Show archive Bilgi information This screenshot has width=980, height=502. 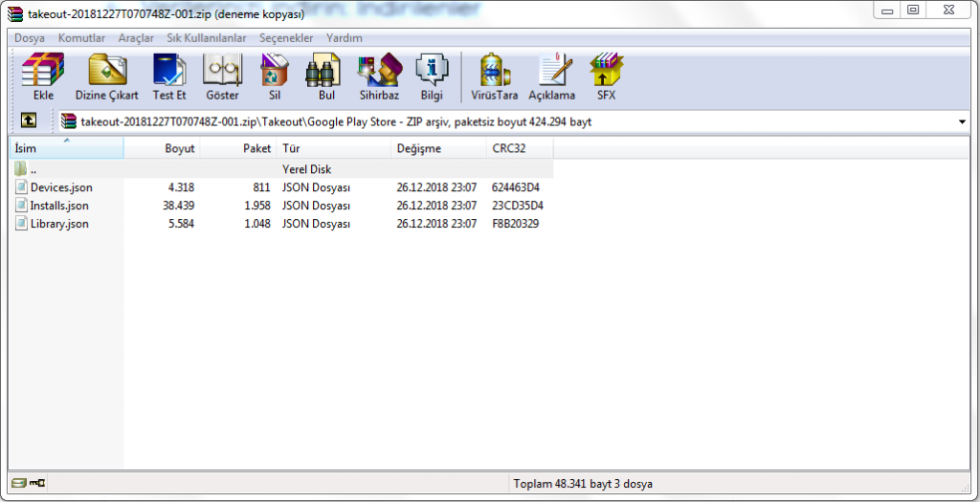pyautogui.click(x=432, y=69)
